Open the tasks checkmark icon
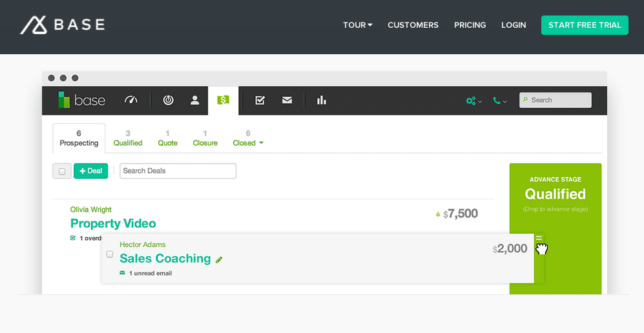 tap(260, 100)
